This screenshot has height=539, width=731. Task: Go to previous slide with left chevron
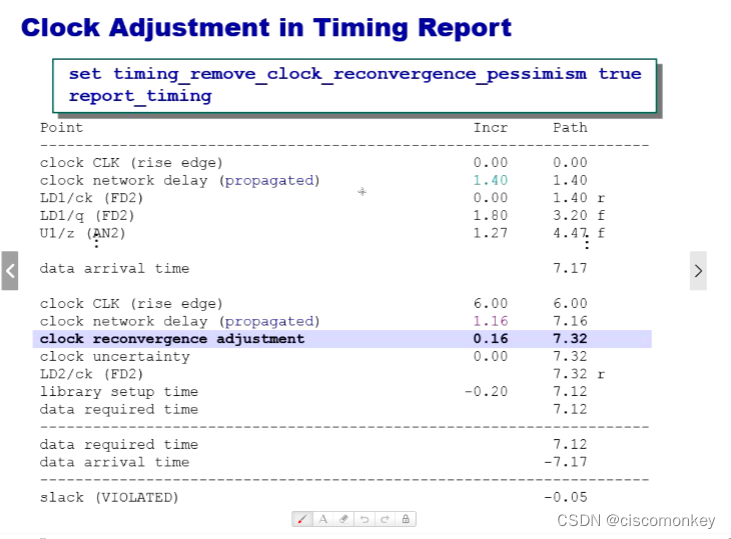point(10,271)
